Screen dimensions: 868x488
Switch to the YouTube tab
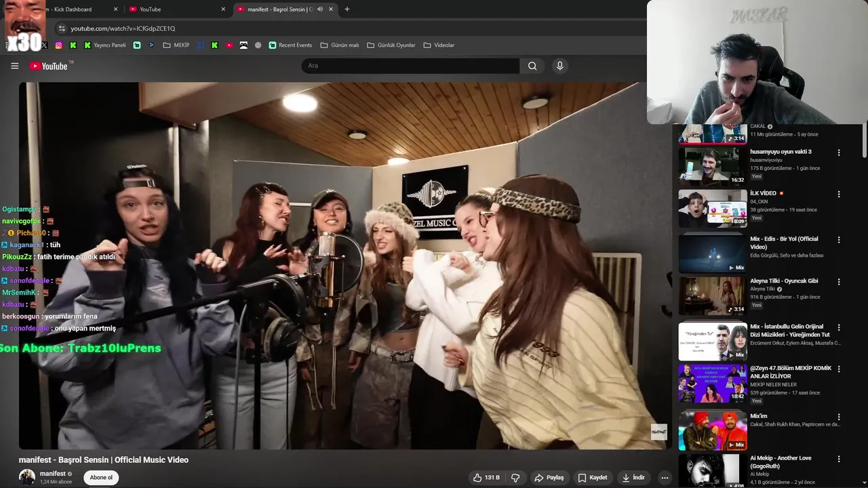click(176, 9)
